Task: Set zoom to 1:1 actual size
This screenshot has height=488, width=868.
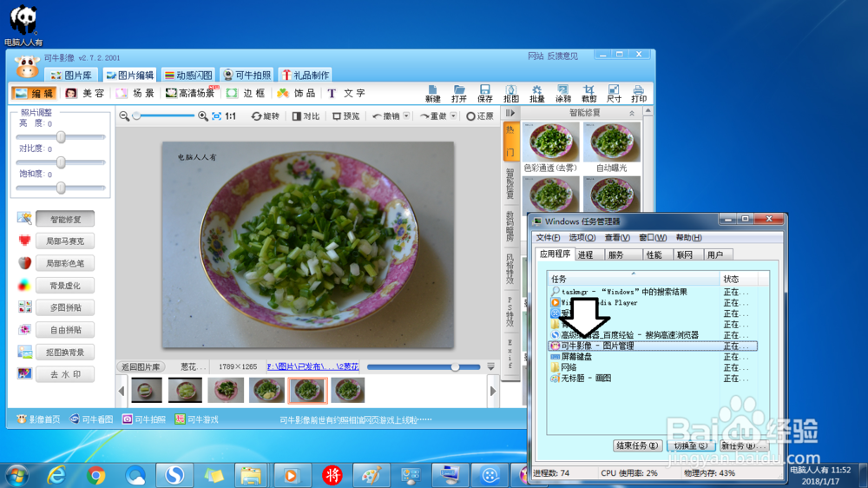Action: pyautogui.click(x=231, y=115)
